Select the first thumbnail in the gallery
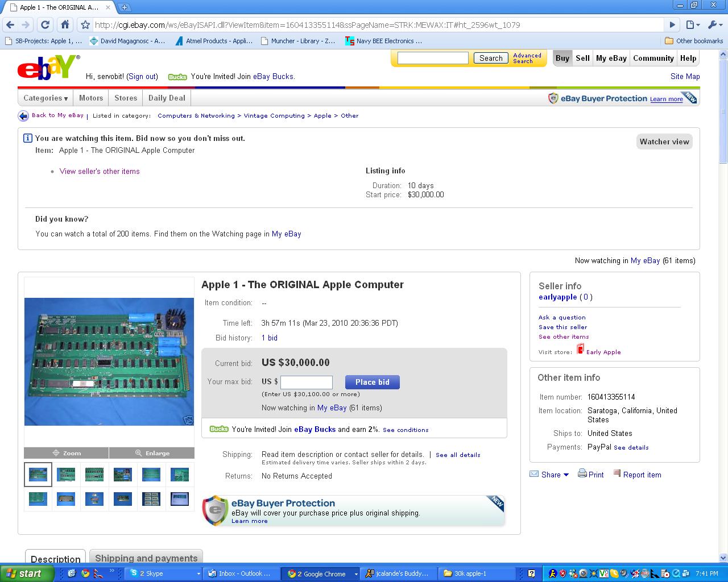 tap(38, 475)
